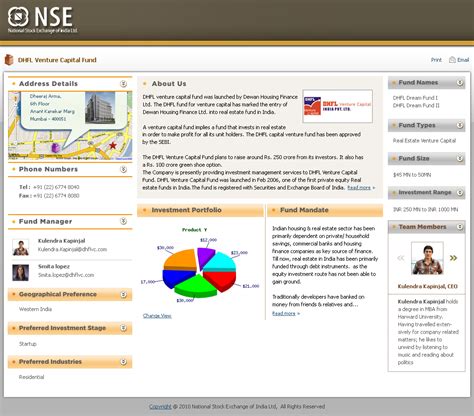
Task: Collapse the Address Details section
Action: pyautogui.click(x=123, y=84)
